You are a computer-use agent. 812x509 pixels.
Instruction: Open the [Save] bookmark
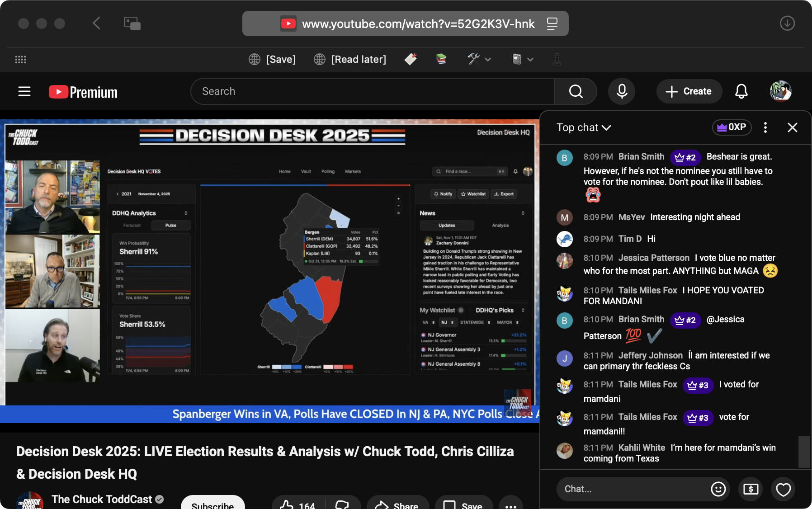pyautogui.click(x=273, y=59)
